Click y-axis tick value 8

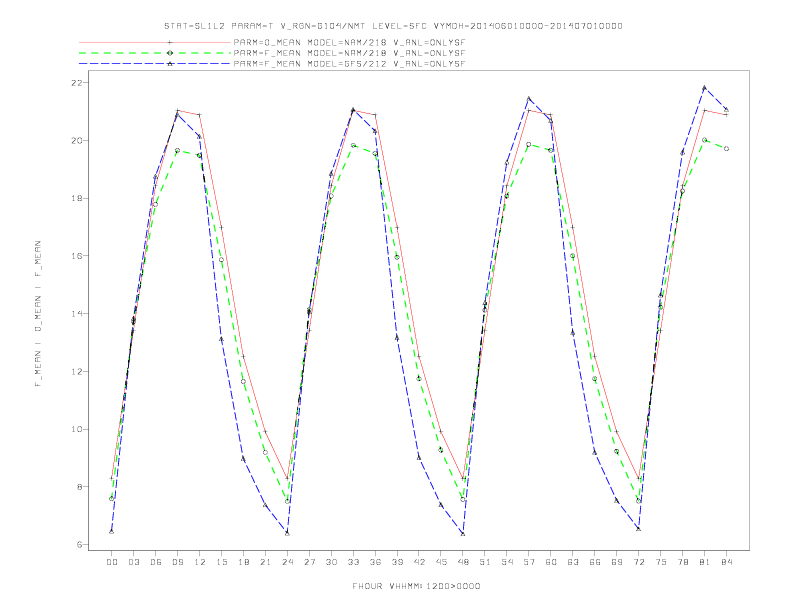pyautogui.click(x=79, y=487)
